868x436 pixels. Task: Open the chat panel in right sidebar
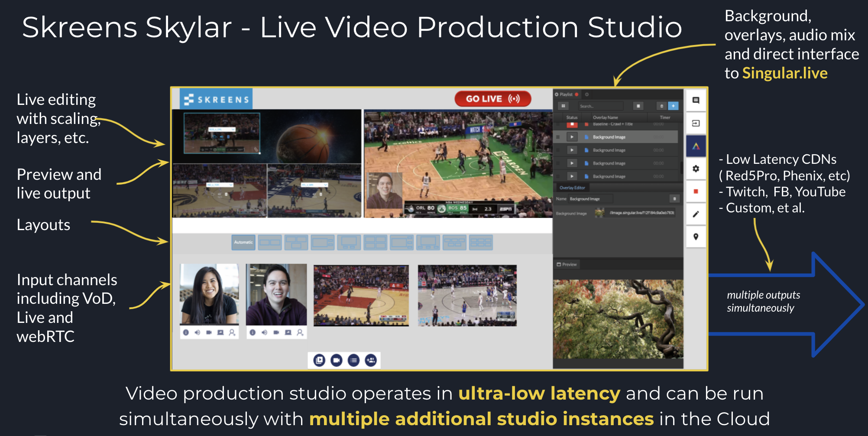tap(696, 100)
